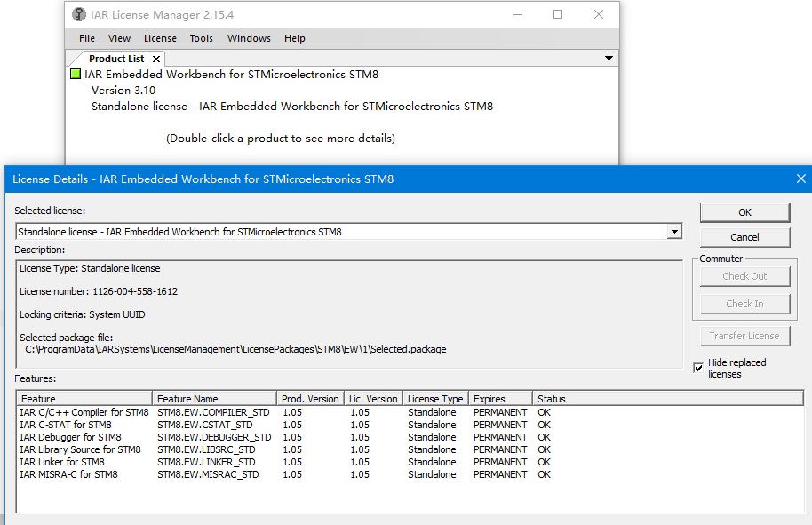
Task: Sort by the Lic. Version column header
Action: pyautogui.click(x=373, y=399)
